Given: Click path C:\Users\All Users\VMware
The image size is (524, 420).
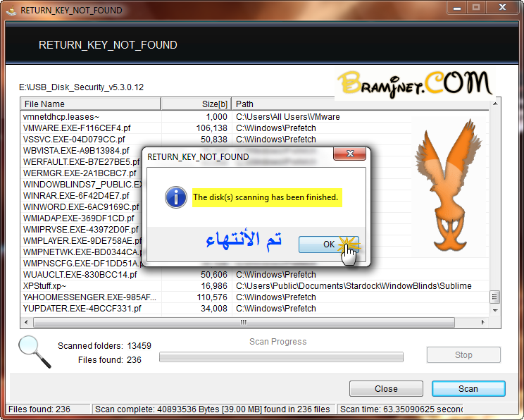Looking at the screenshot, I should click(x=288, y=117).
